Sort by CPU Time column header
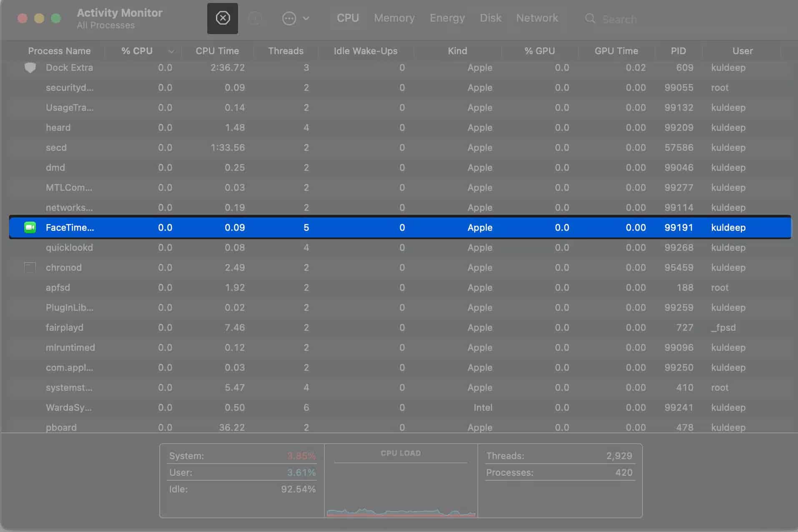 (x=217, y=51)
